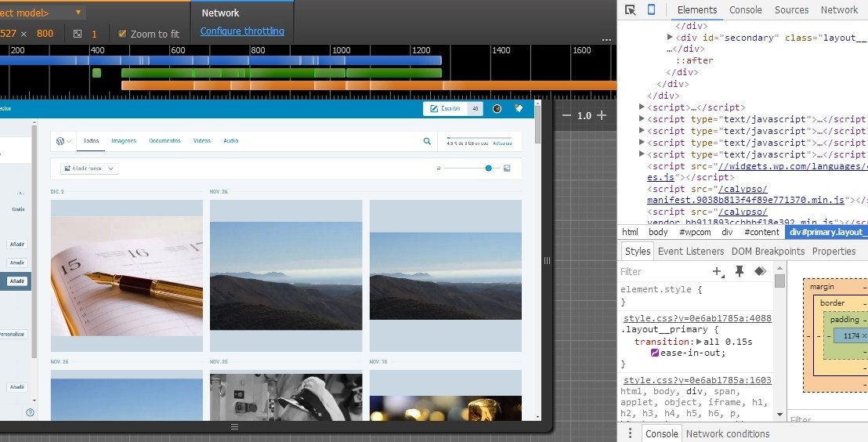Screen dimensions: 868x442
Task: Click the page preview vertical scrollbar thumb
Action: [x=537, y=123]
